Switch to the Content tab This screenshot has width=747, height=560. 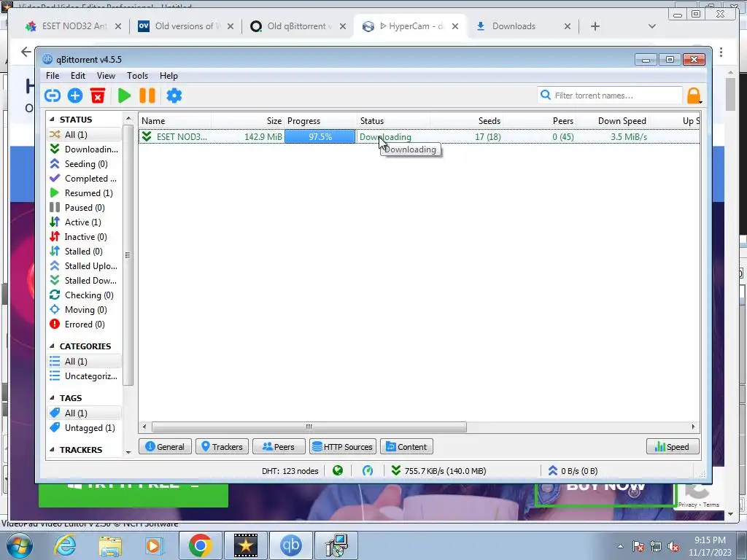pyautogui.click(x=406, y=447)
